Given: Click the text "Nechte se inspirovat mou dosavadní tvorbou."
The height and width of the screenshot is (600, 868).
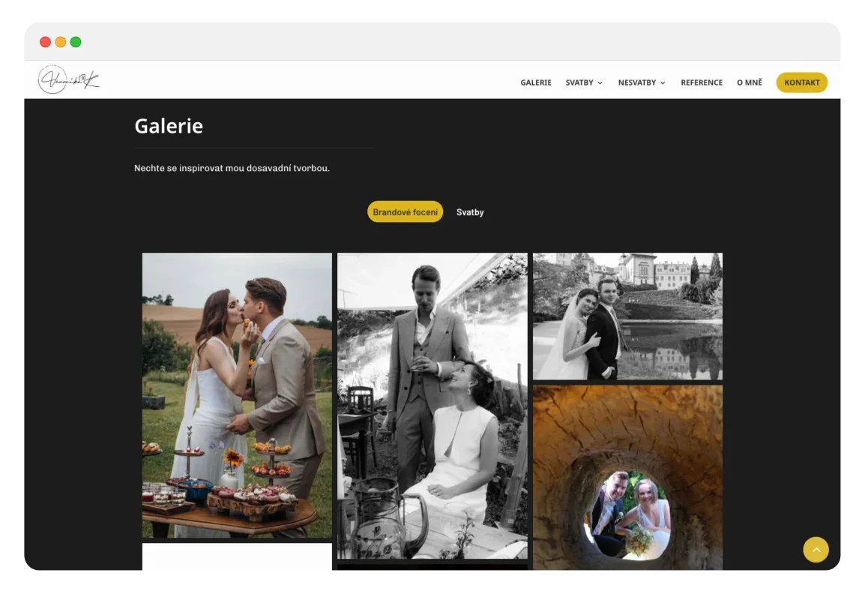Looking at the screenshot, I should (x=232, y=168).
